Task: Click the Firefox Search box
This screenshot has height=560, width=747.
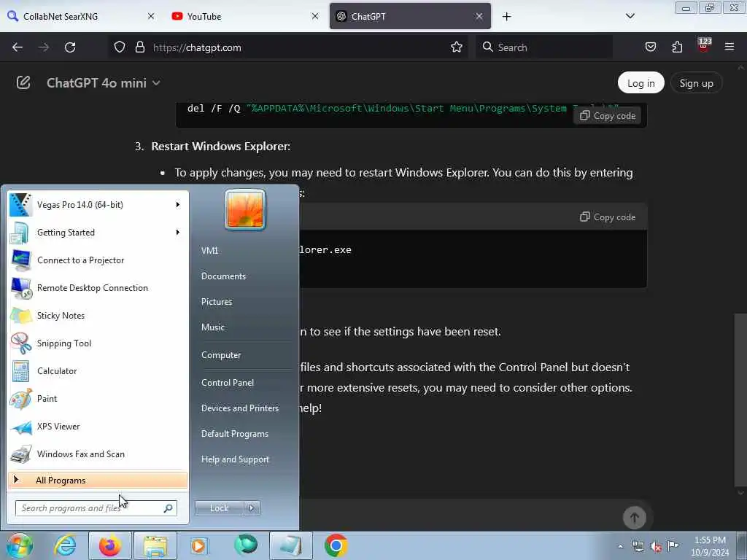Action: point(544,47)
